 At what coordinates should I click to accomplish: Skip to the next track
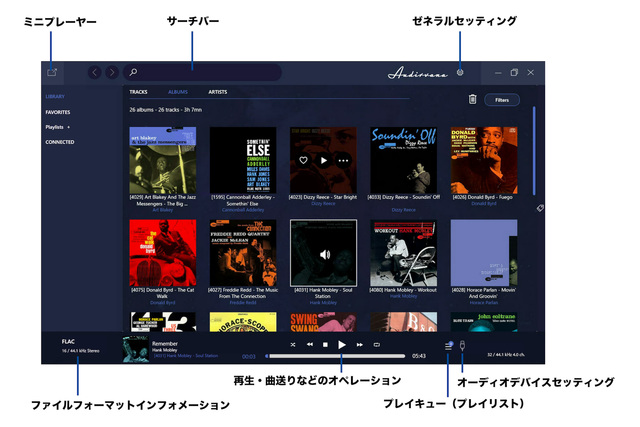[x=359, y=345]
